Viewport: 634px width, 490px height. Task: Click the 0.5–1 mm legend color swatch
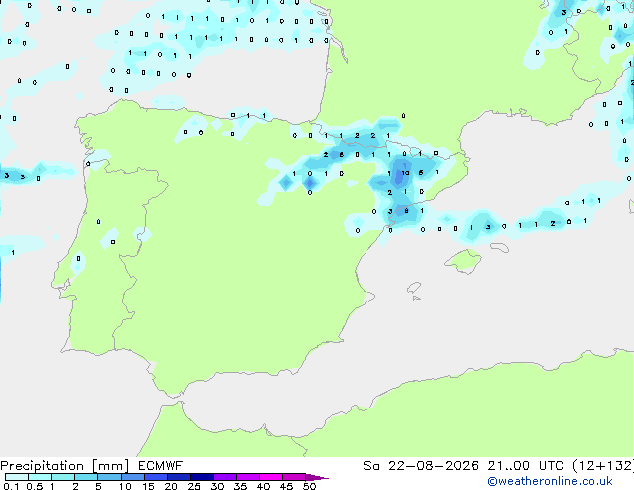(x=40, y=477)
